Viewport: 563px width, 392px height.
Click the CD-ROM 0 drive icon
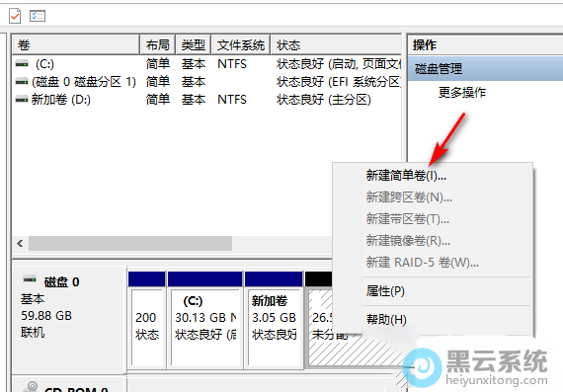[31, 387]
